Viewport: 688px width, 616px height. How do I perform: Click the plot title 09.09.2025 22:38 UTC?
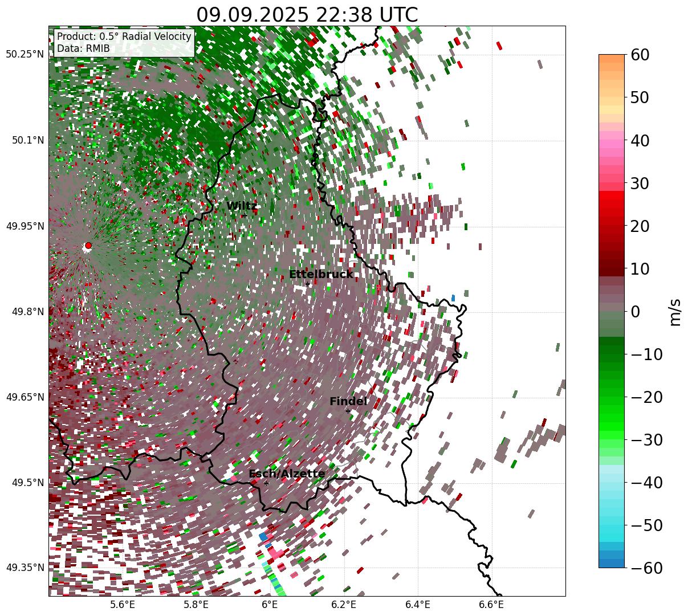tap(307, 15)
